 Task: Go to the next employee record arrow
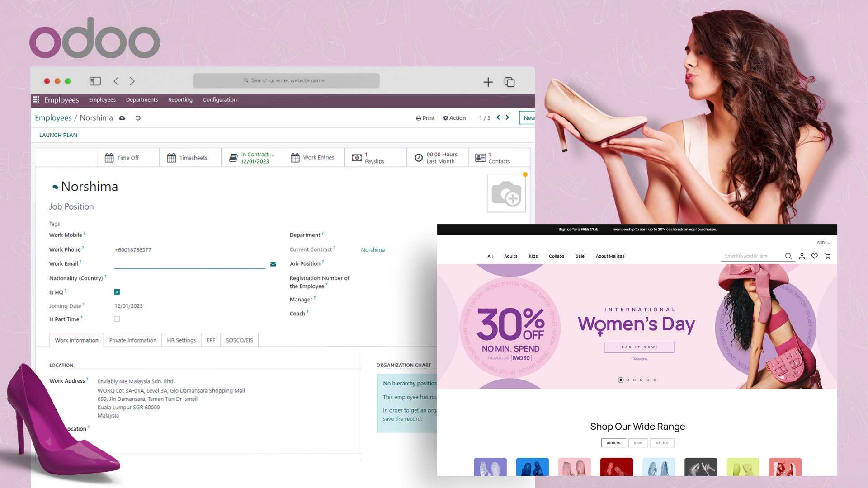(507, 117)
